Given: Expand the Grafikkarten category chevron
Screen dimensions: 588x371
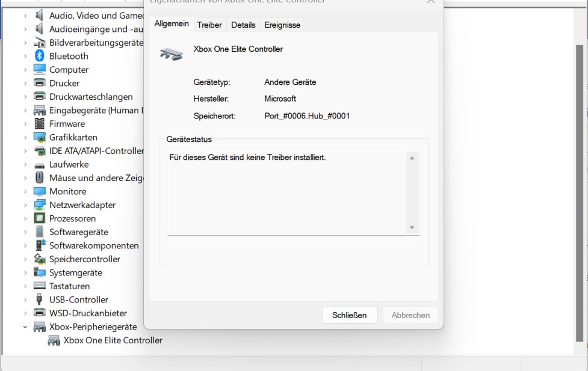Looking at the screenshot, I should tap(25, 138).
